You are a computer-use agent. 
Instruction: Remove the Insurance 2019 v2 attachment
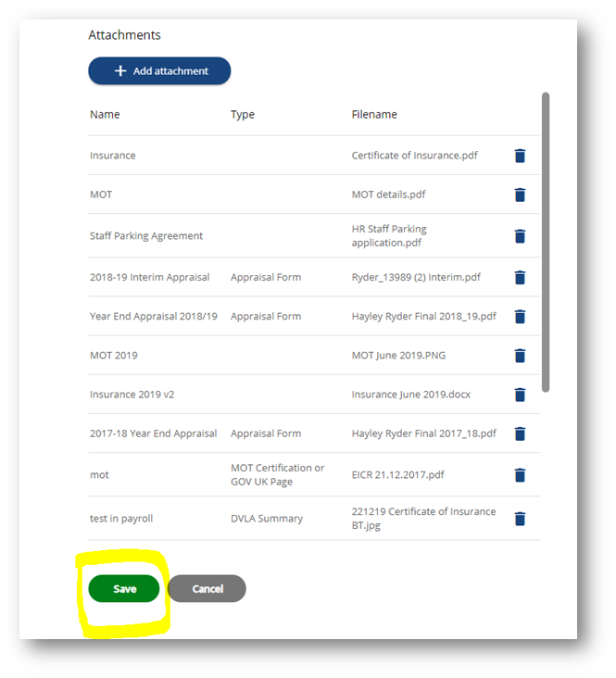[x=520, y=395]
